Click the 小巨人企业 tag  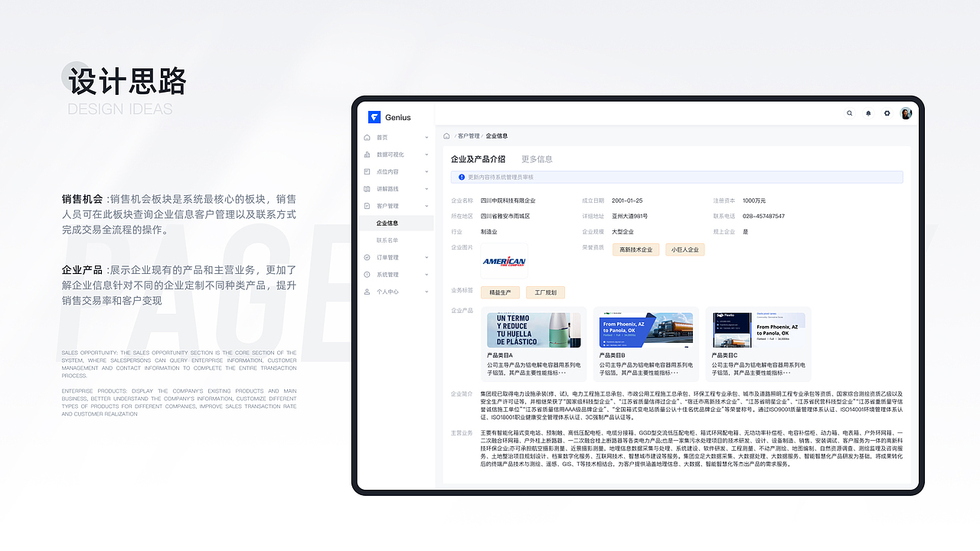684,249
